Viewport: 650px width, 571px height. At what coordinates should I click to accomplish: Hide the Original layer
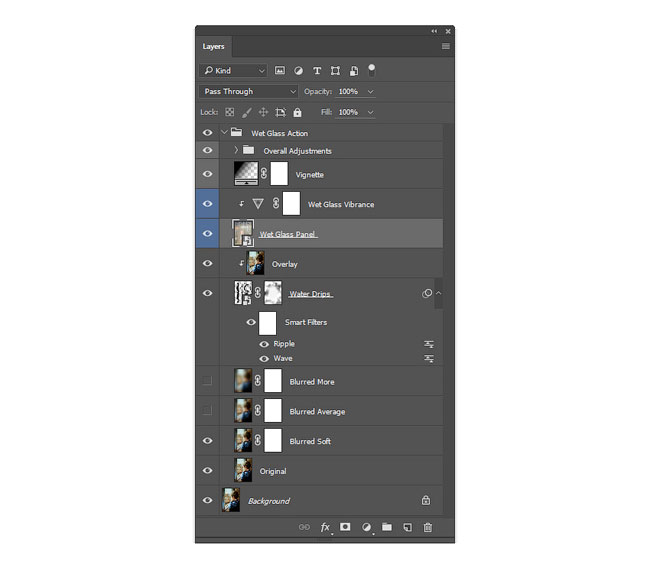[x=207, y=470]
